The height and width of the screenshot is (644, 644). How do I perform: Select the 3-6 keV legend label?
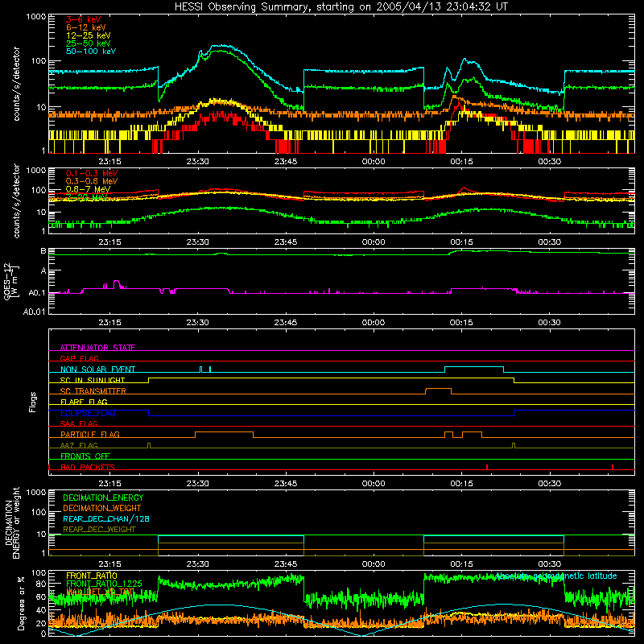click(x=83, y=19)
